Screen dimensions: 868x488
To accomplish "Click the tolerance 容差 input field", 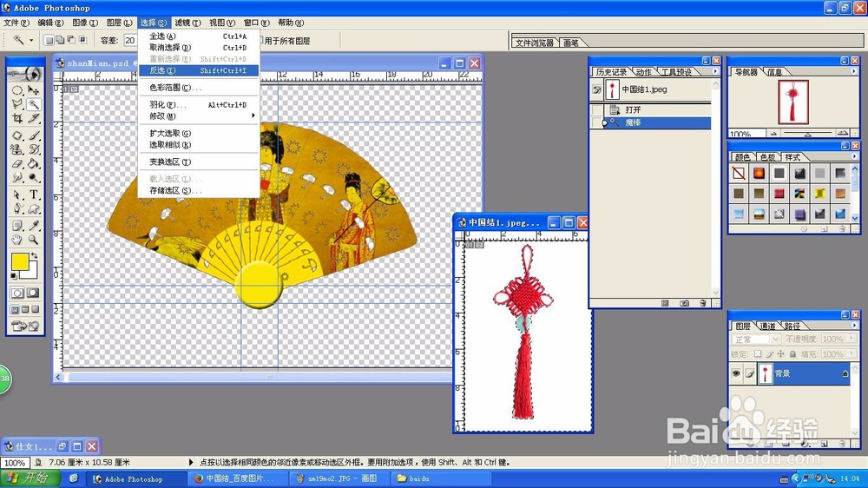I will tap(130, 41).
